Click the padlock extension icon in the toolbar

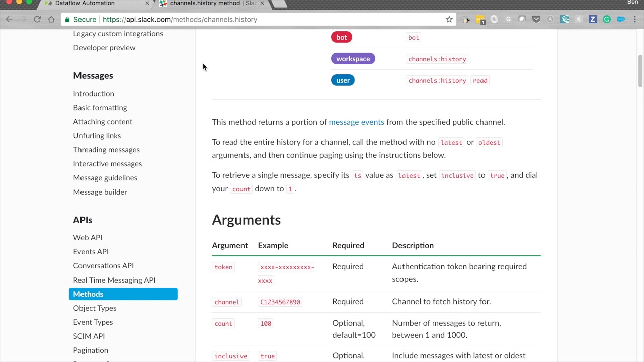(466, 20)
